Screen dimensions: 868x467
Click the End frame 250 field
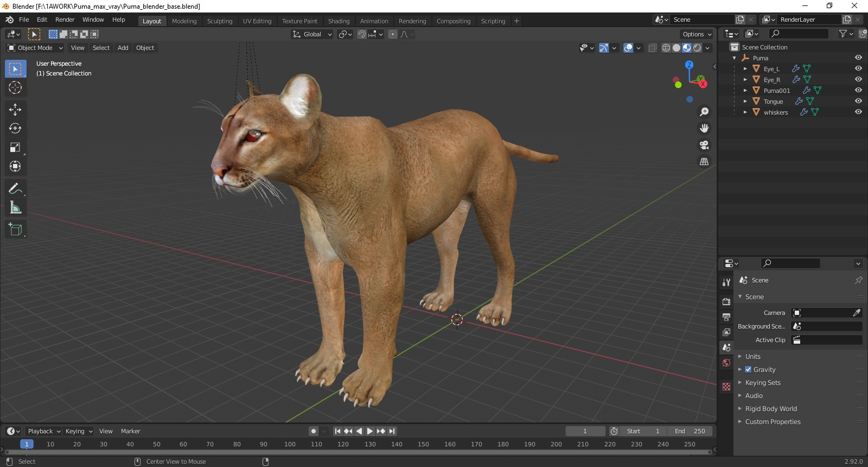click(690, 431)
